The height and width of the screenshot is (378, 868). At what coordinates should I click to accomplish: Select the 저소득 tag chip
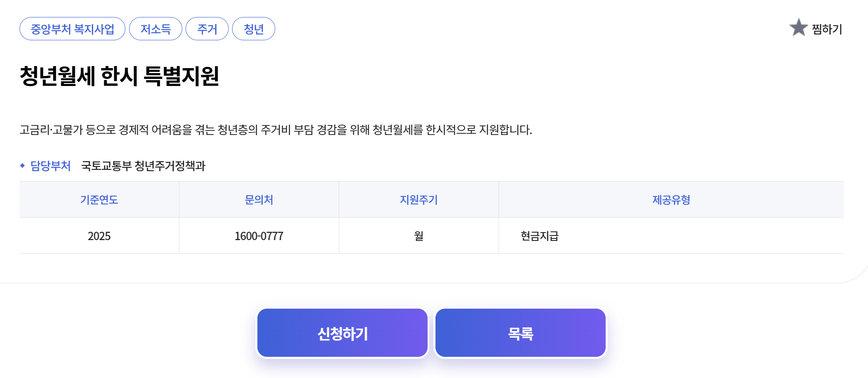[x=156, y=29]
